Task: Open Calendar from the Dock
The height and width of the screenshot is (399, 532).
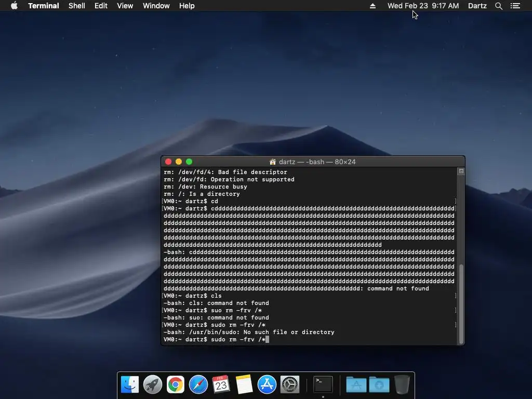Action: [221, 385]
